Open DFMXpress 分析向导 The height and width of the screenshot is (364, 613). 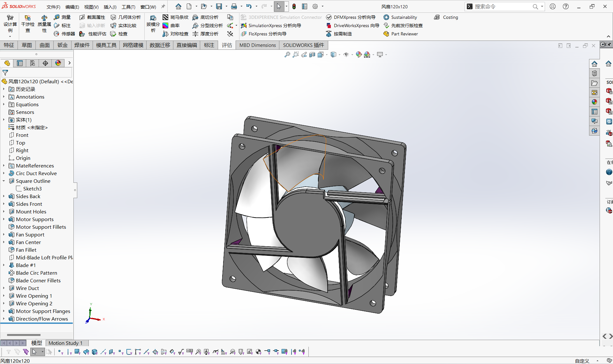tap(351, 17)
